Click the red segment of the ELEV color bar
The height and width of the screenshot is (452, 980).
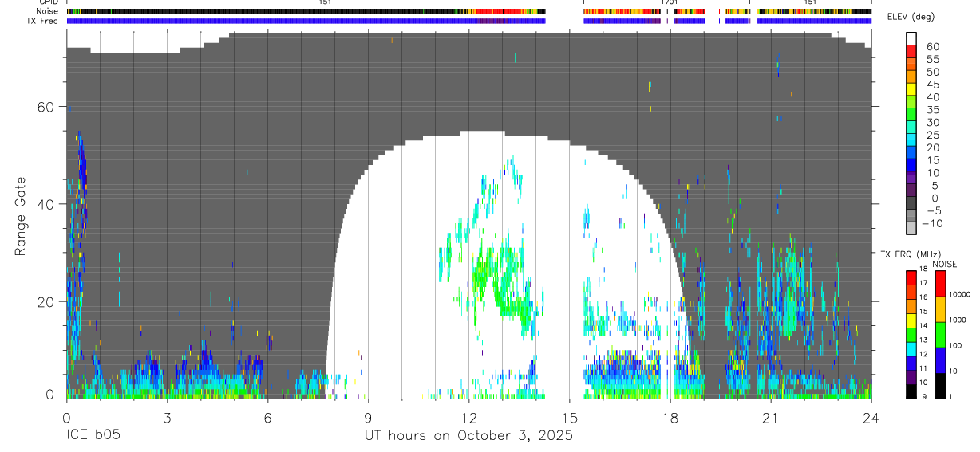tap(911, 52)
